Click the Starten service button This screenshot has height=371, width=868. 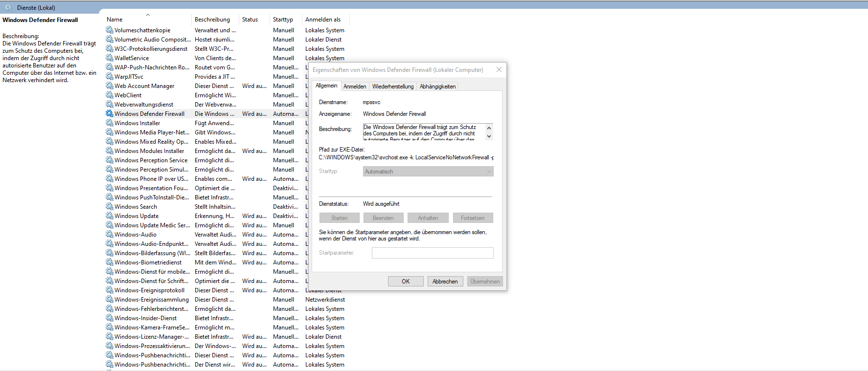click(x=340, y=218)
